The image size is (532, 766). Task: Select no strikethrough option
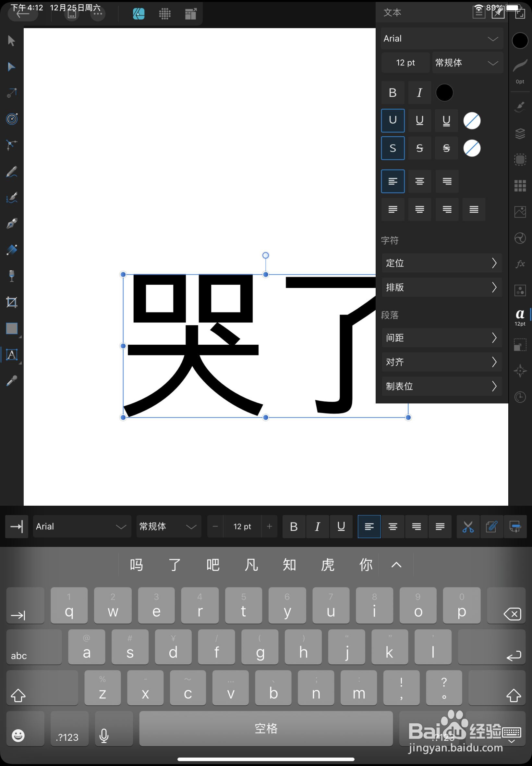tap(393, 148)
